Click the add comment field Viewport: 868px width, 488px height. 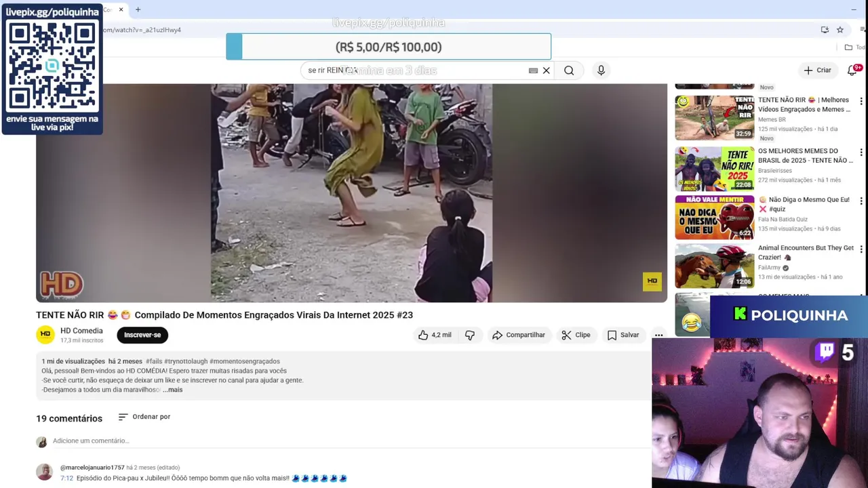[x=350, y=441]
